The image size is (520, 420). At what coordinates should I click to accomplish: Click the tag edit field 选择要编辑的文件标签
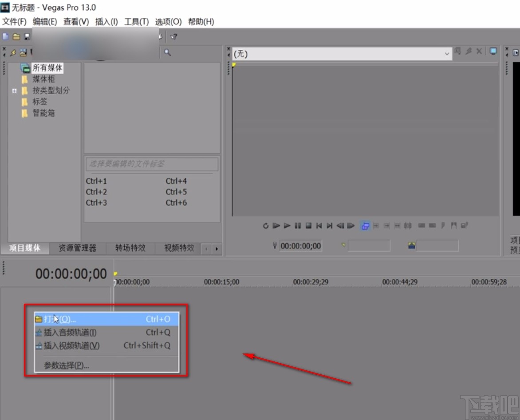pyautogui.click(x=152, y=164)
